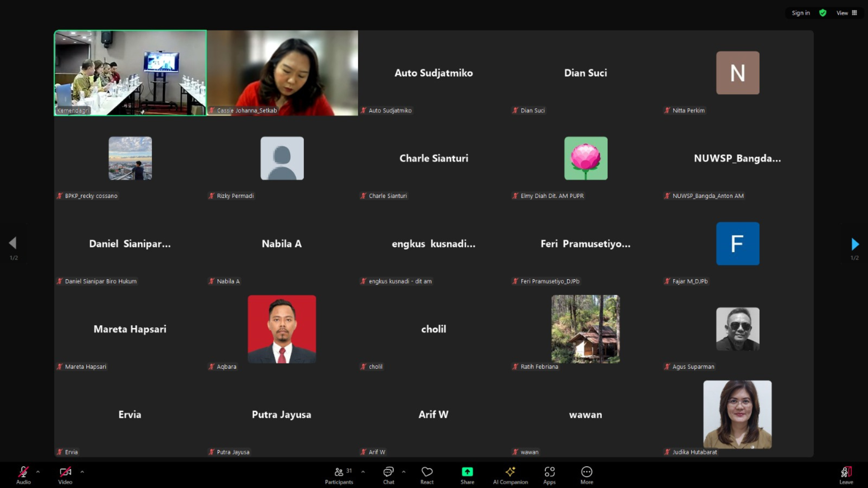
Task: Click the Mareta Hapsari participant tile
Action: pos(130,329)
